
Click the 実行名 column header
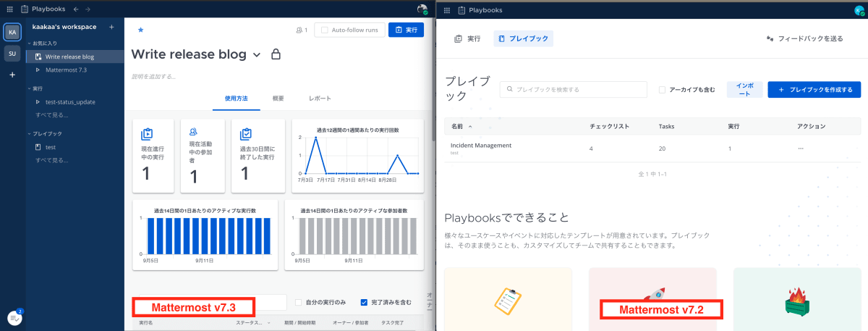click(146, 322)
